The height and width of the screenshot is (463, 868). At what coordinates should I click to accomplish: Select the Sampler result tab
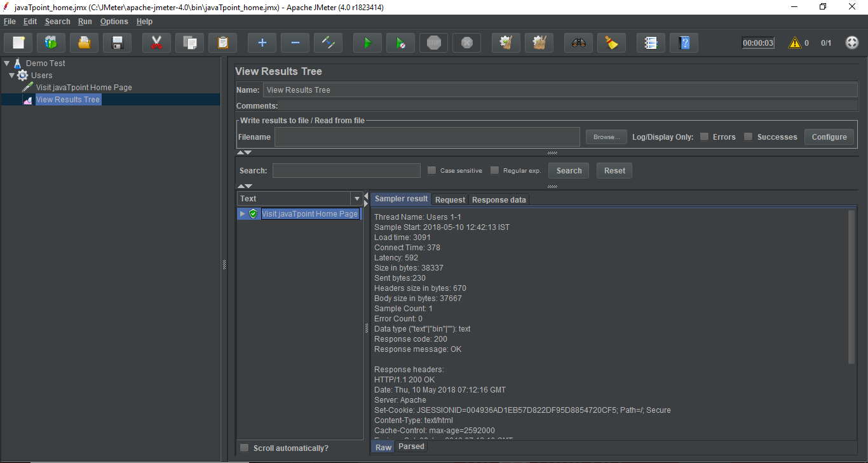tap(401, 199)
